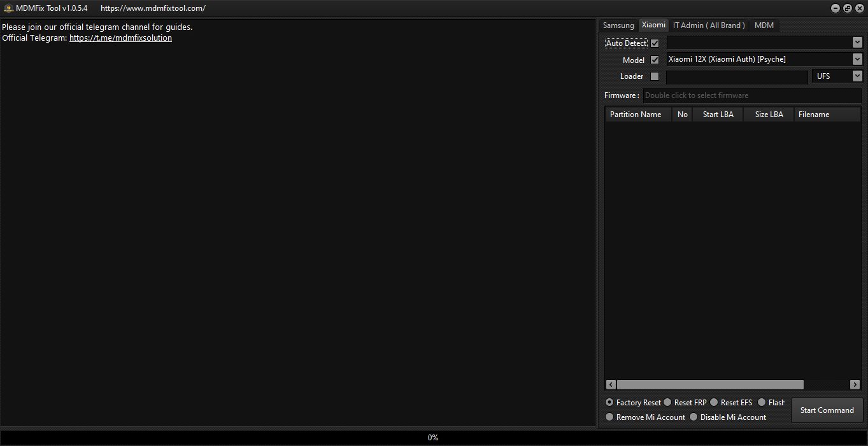
Task: Select the Remove Mi Account option
Action: pyautogui.click(x=609, y=417)
